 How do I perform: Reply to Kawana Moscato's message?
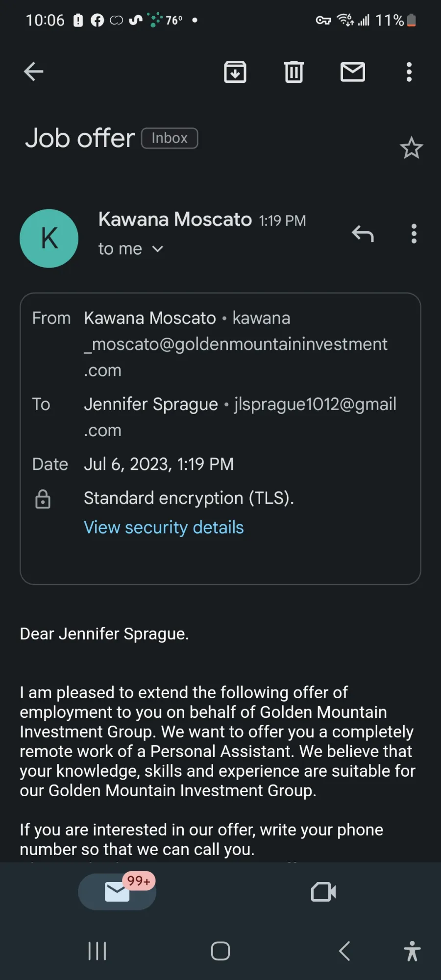(363, 234)
